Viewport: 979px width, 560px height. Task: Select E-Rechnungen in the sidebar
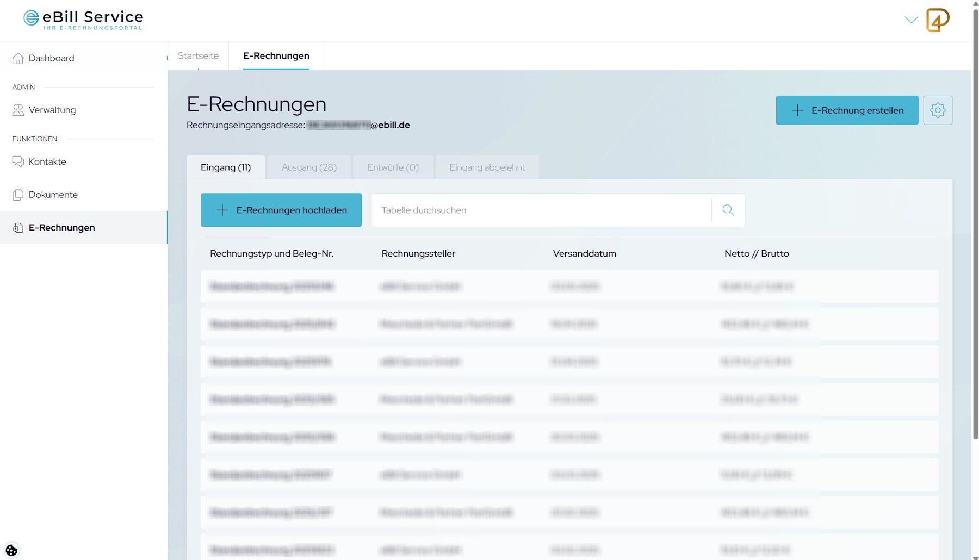pos(84,228)
